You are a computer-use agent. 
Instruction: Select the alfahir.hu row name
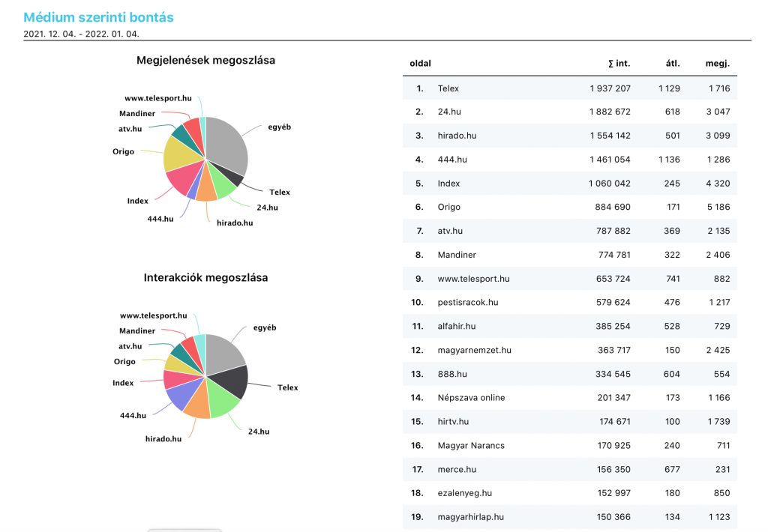point(457,327)
